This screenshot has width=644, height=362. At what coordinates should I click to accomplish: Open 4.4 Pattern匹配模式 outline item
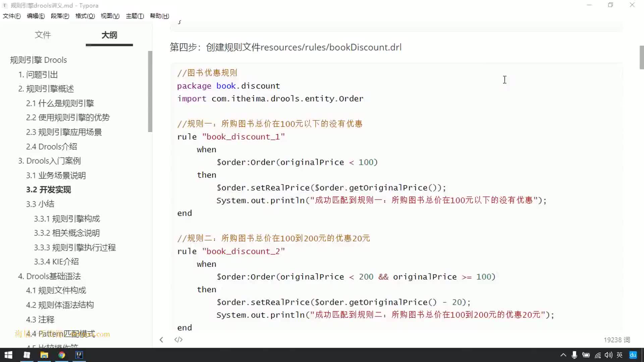coord(60,334)
